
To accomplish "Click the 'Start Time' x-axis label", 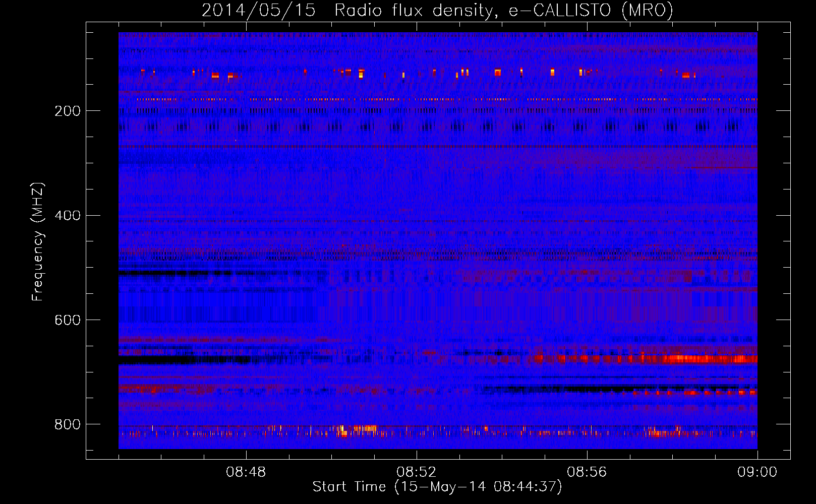I will tap(437, 487).
